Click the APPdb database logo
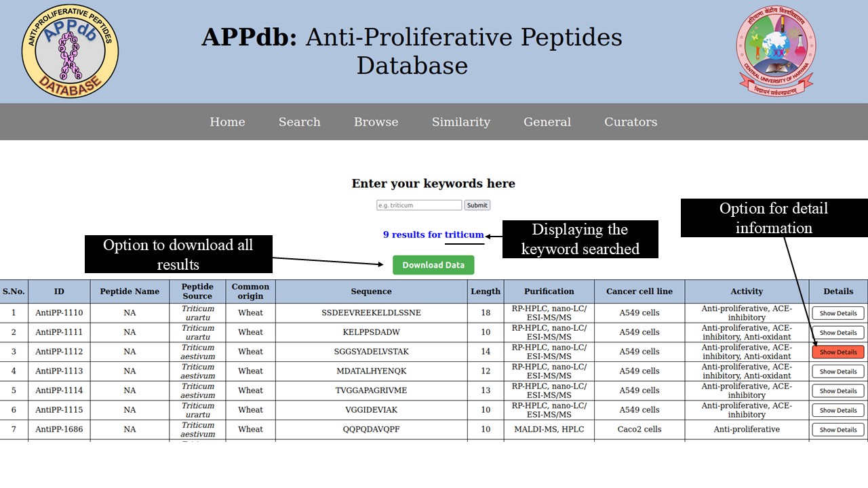Image resolution: width=868 pixels, height=488 pixels. click(70, 51)
